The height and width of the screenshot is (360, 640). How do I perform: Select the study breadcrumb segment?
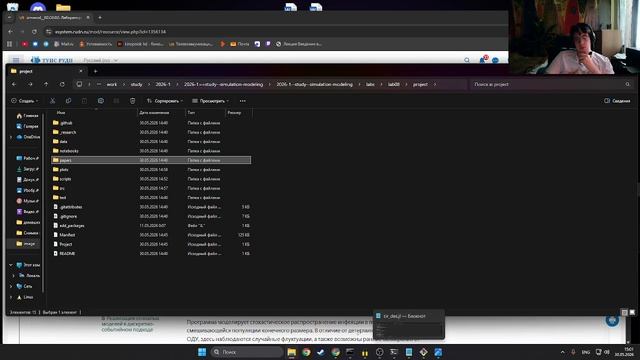[x=136, y=84]
